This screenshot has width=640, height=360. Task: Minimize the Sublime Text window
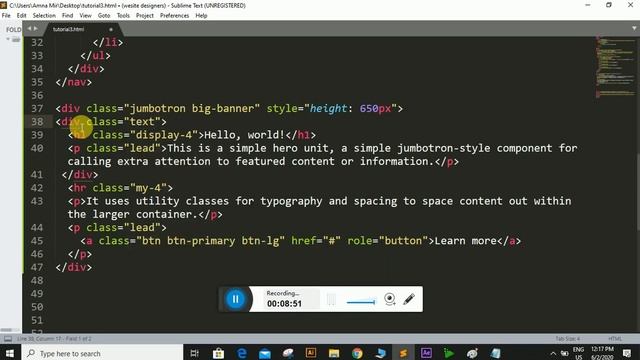click(x=588, y=5)
